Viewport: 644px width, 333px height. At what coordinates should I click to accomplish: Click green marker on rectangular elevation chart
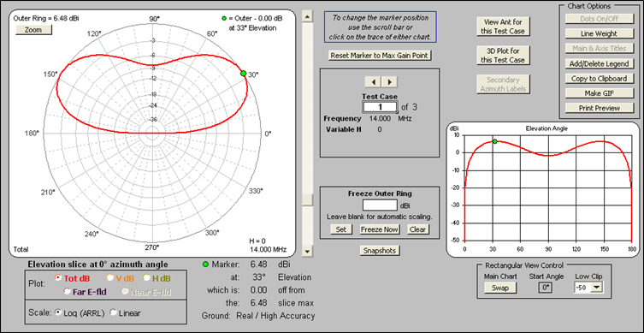(x=495, y=141)
